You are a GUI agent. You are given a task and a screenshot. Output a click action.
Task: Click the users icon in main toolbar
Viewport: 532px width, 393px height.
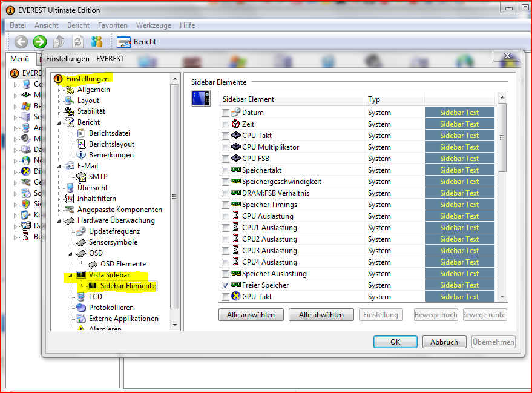point(97,42)
